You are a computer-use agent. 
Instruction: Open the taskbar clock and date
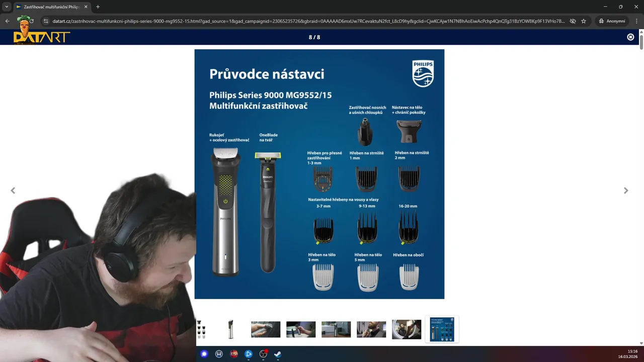pyautogui.click(x=628, y=354)
